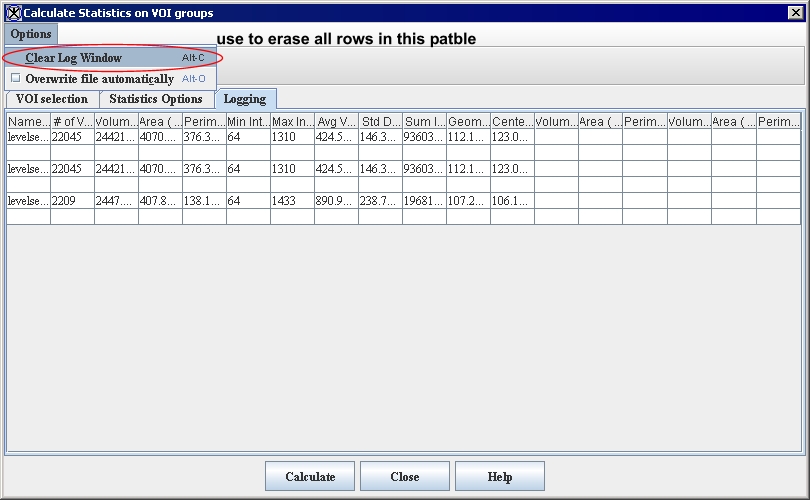Click the Std D column header

tap(380, 121)
